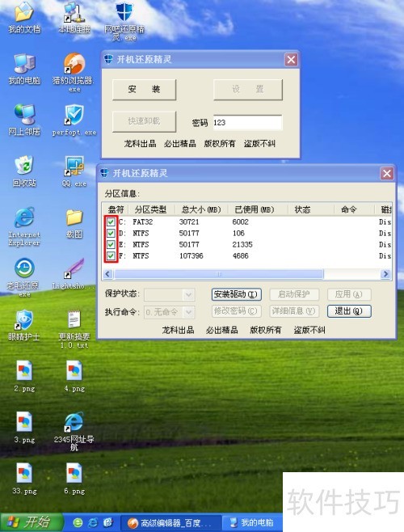The height and width of the screenshot is (532, 404).
Task: Click the partition list scroll-right arrow
Action: pyautogui.click(x=385, y=274)
